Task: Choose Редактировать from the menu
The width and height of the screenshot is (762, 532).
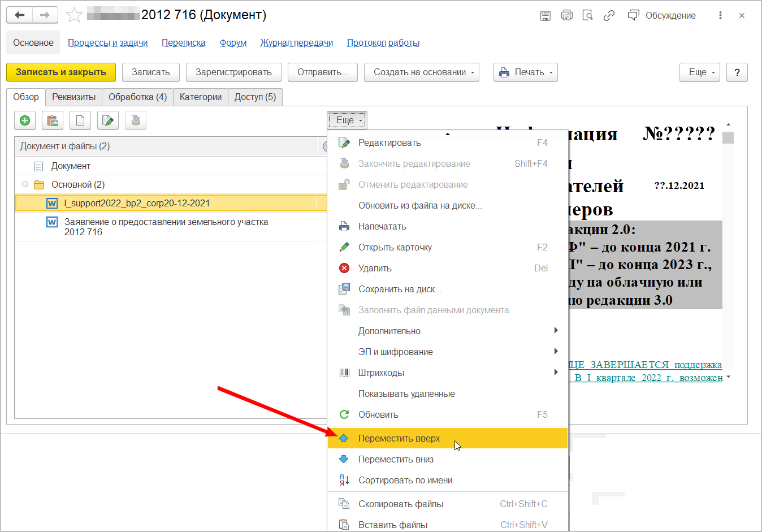Action: 448,143
